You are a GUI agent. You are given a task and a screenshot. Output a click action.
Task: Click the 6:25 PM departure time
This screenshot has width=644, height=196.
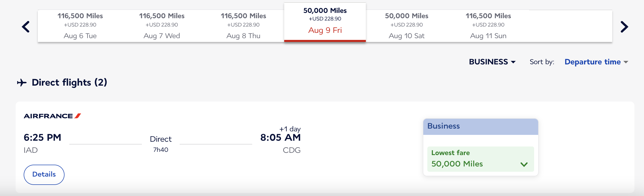pos(42,138)
